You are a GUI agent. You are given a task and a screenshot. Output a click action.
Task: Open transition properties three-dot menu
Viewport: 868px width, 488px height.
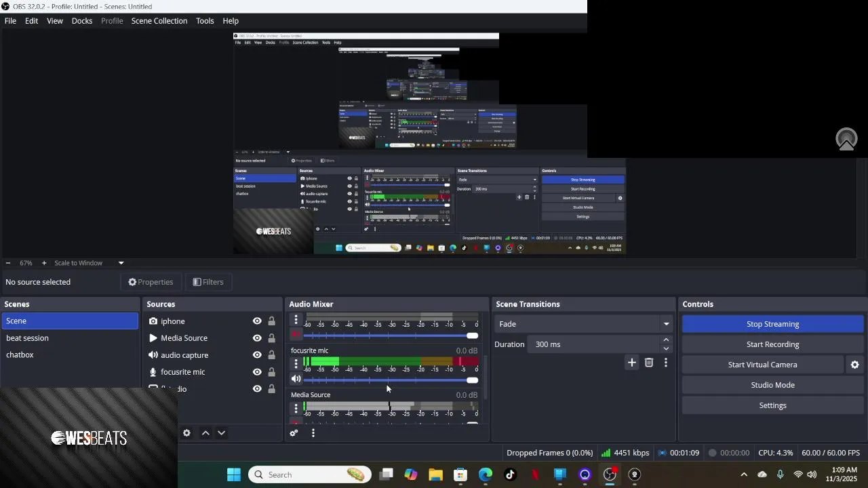(x=666, y=363)
